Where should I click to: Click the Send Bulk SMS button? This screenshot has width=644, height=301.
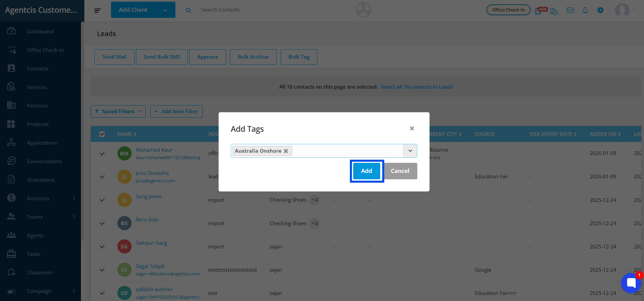coord(162,57)
